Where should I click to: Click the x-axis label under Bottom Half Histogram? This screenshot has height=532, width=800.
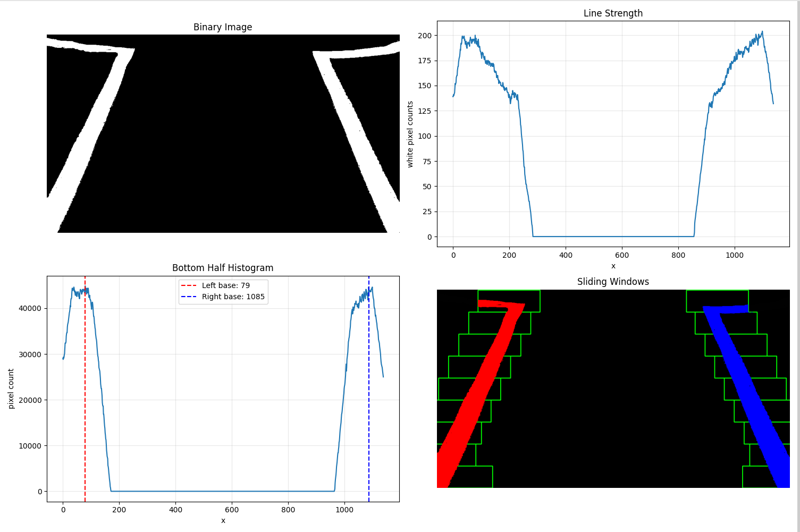coord(223,520)
